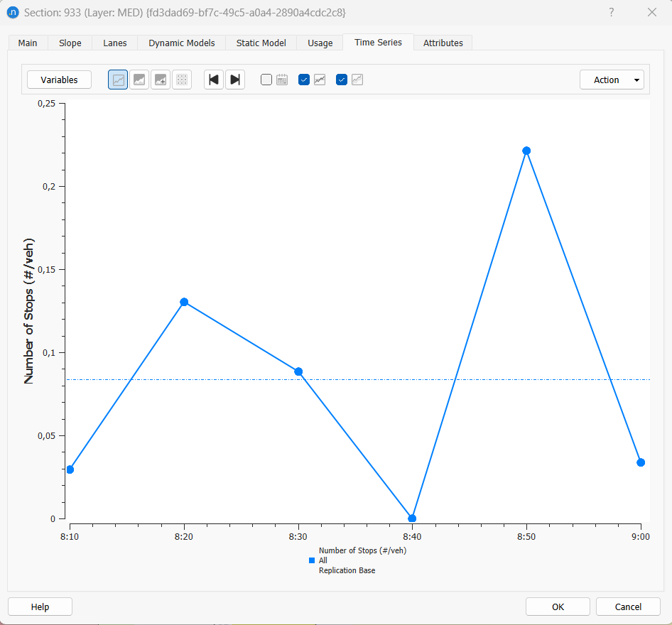Image resolution: width=672 pixels, height=625 pixels.
Task: Jump to the last time interval
Action: [235, 80]
